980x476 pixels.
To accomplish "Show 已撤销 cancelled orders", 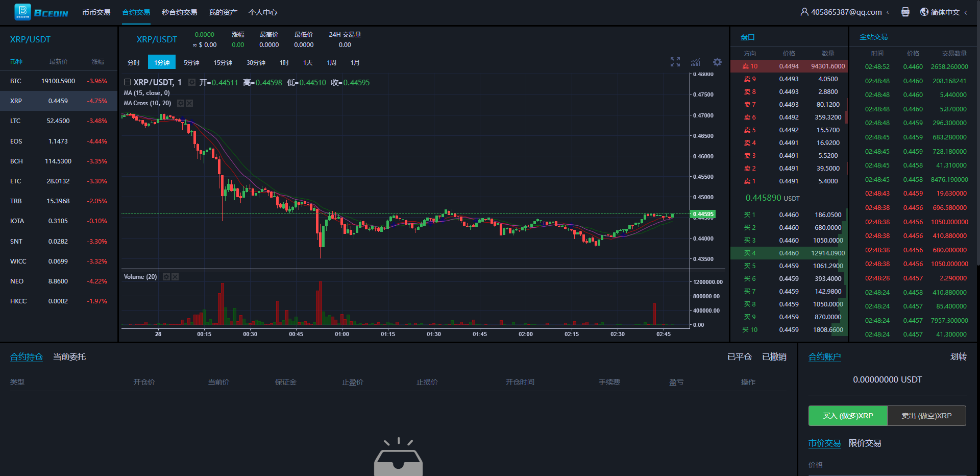I will [x=774, y=357].
